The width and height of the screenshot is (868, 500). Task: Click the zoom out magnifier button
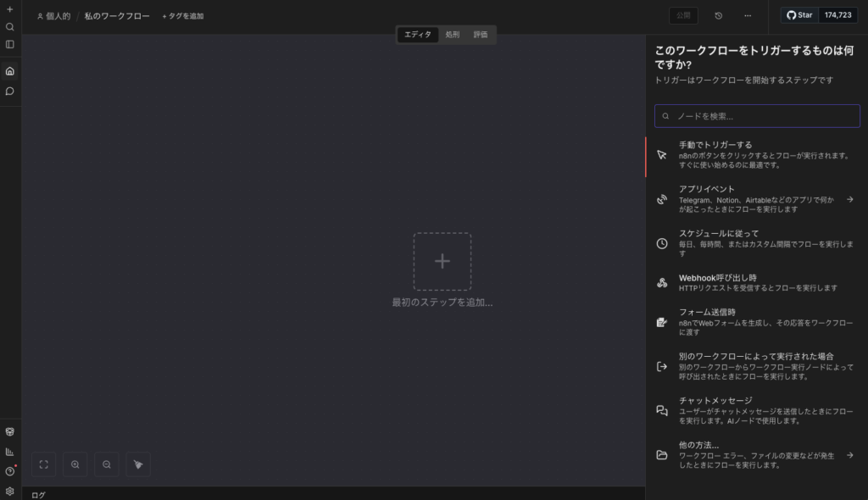[107, 464]
